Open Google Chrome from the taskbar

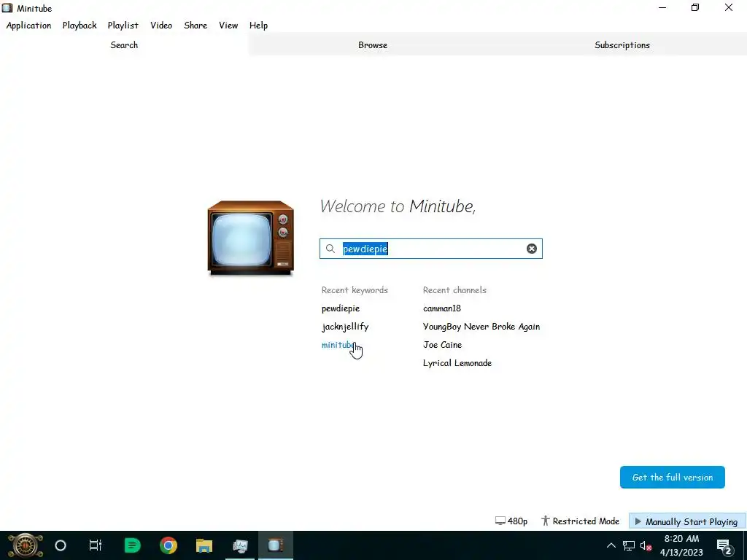pyautogui.click(x=169, y=545)
